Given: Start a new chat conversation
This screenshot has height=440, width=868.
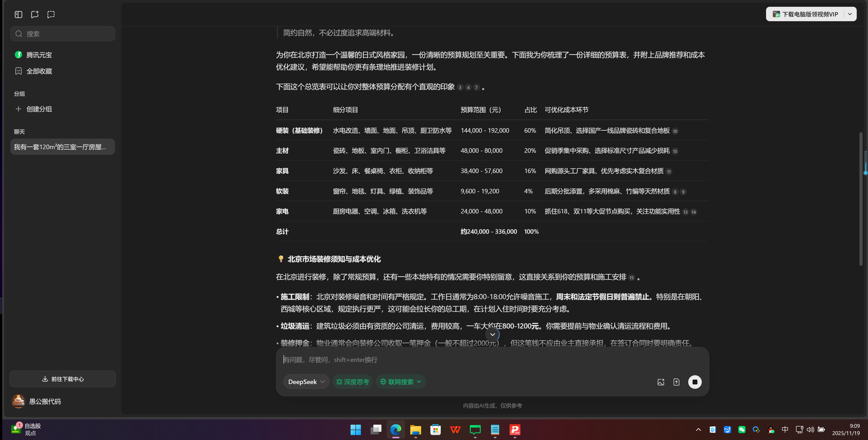Looking at the screenshot, I should point(34,14).
